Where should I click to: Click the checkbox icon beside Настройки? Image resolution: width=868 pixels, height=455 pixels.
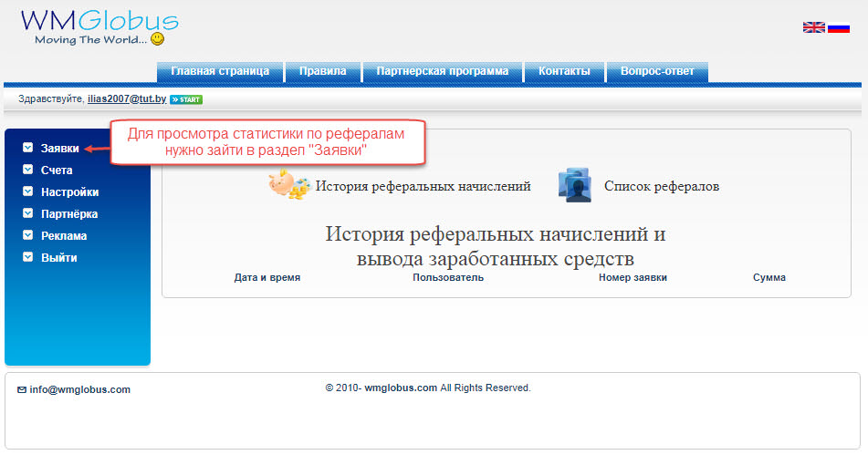pyautogui.click(x=28, y=191)
